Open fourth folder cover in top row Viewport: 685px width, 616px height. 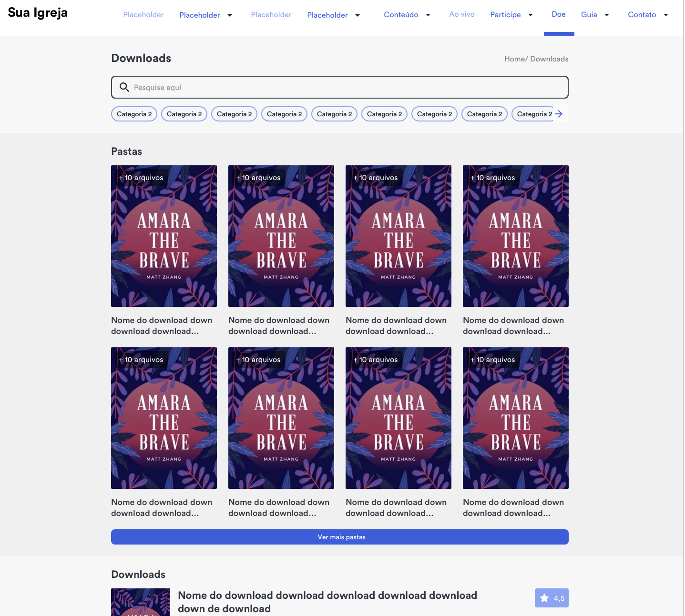click(x=516, y=236)
